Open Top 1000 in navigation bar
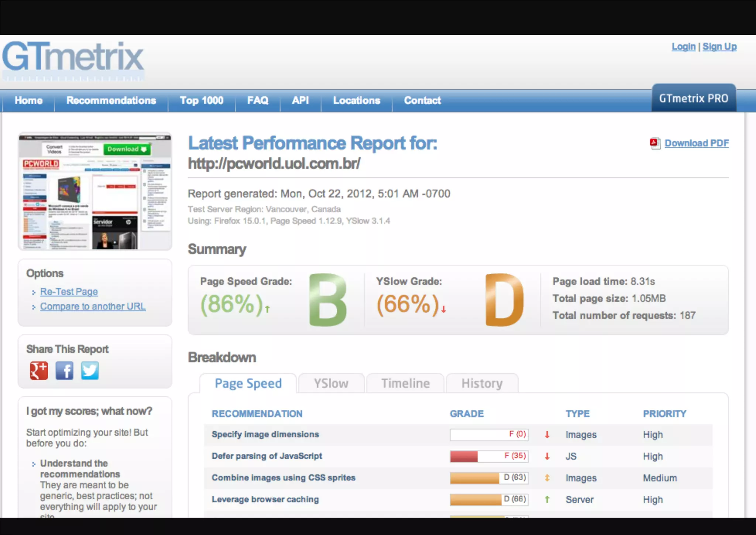This screenshot has width=756, height=535. pos(202,100)
